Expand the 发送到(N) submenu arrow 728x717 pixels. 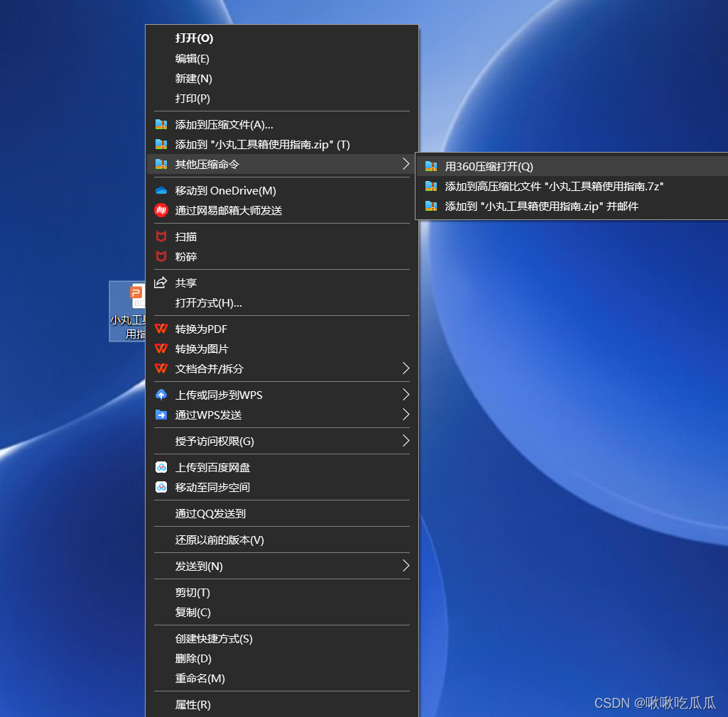(x=406, y=566)
